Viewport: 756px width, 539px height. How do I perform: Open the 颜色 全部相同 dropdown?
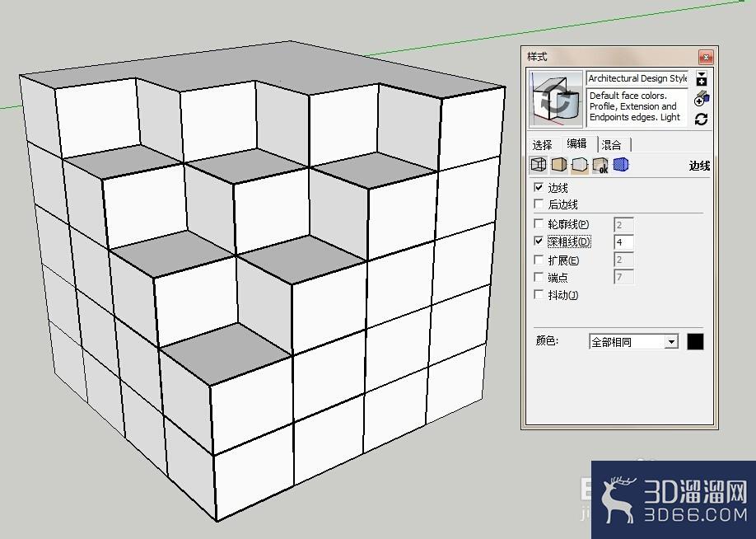coord(633,342)
